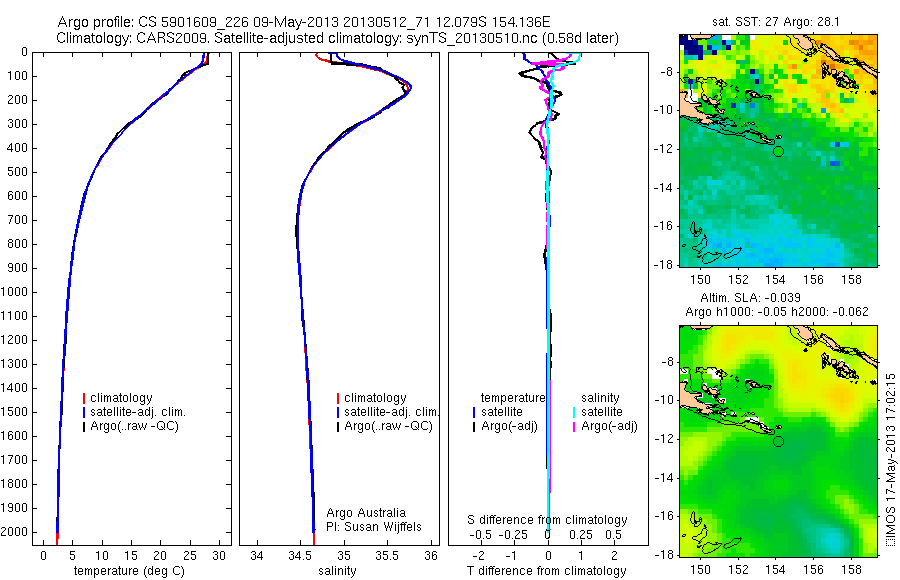Click the temperature axis tick label 25
Viewport: 900px width, 580px height.
point(189,556)
